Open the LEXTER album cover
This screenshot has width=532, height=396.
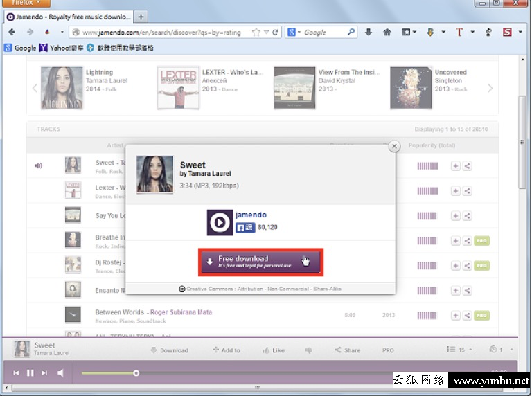tap(178, 88)
